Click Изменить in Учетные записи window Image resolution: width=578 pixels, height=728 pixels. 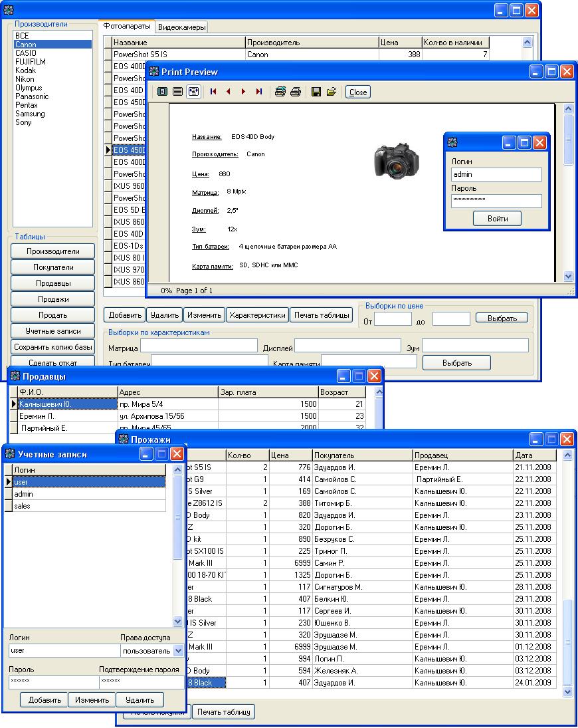(x=92, y=699)
